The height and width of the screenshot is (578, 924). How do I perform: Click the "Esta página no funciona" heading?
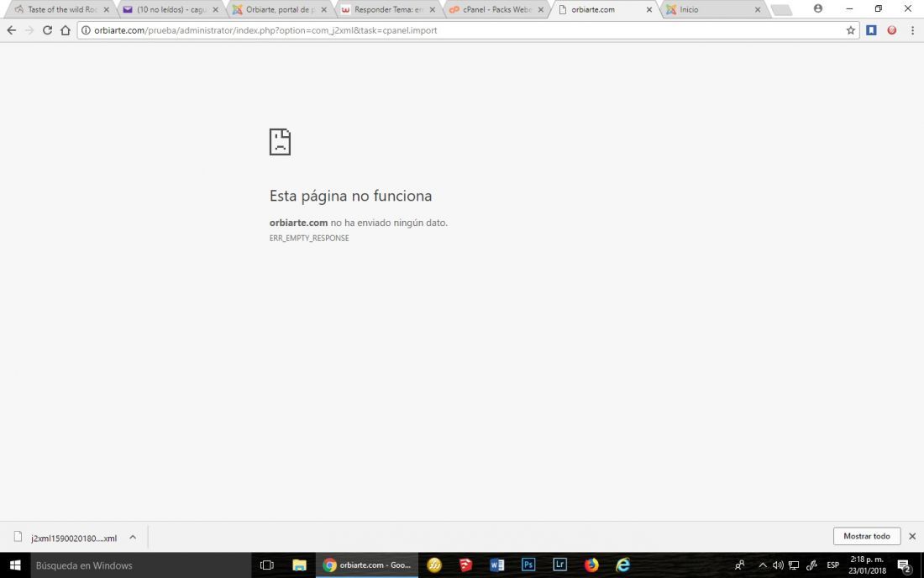[x=350, y=196]
